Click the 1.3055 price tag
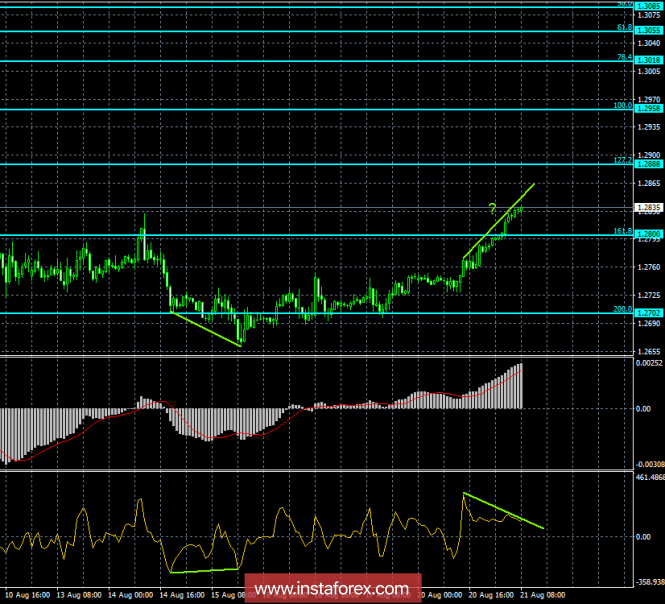 point(648,30)
